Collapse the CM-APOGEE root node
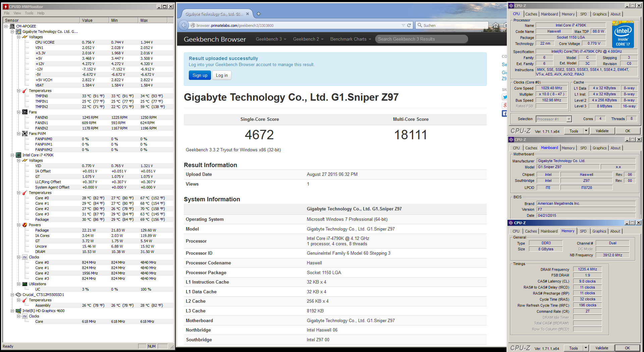 (x=6, y=26)
